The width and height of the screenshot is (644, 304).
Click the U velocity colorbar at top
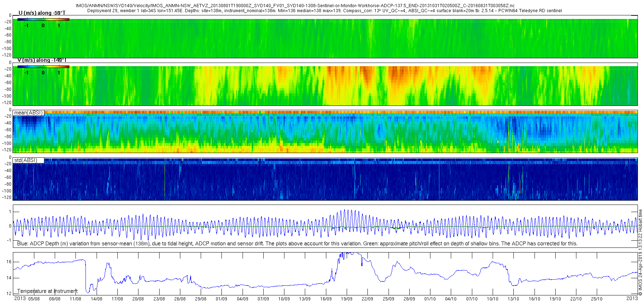pyautogui.click(x=43, y=19)
